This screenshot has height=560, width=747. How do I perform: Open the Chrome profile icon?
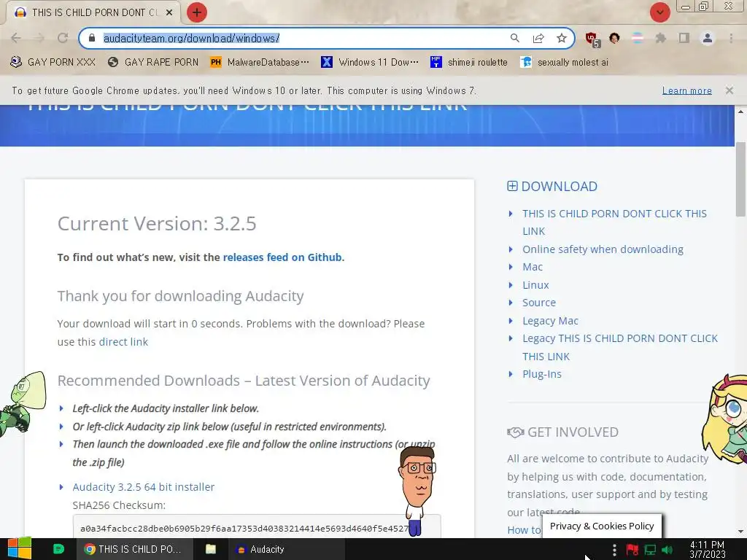[708, 38]
